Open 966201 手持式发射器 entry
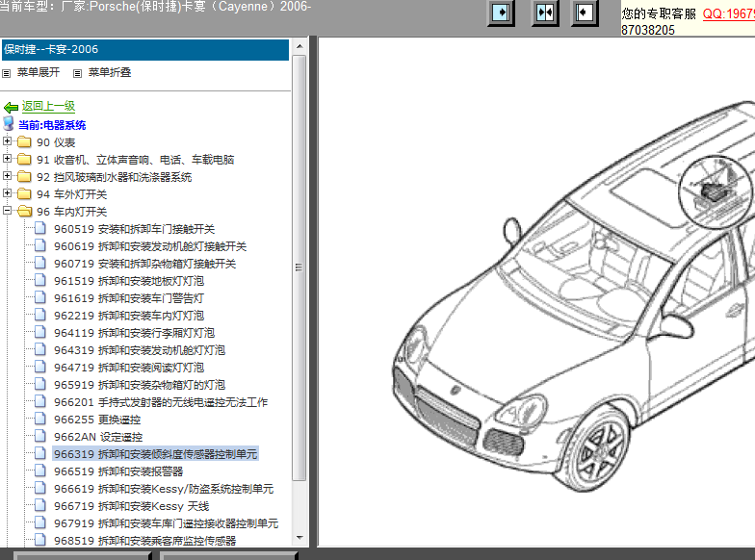Viewport: 755px width, 560px height. (161, 402)
